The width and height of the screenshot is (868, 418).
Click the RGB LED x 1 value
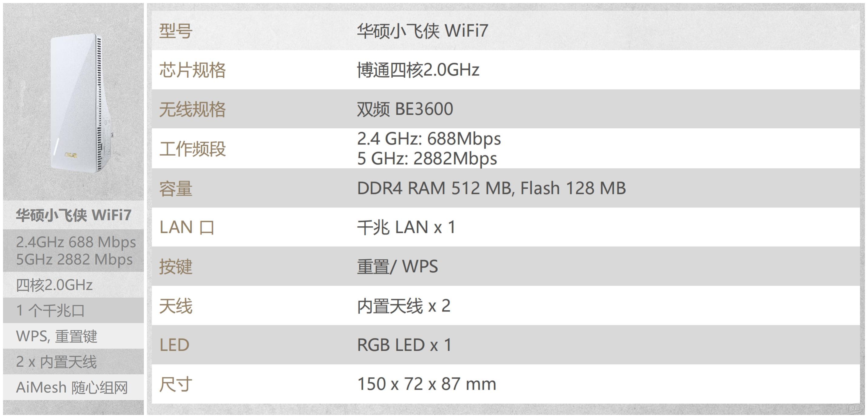pos(404,345)
